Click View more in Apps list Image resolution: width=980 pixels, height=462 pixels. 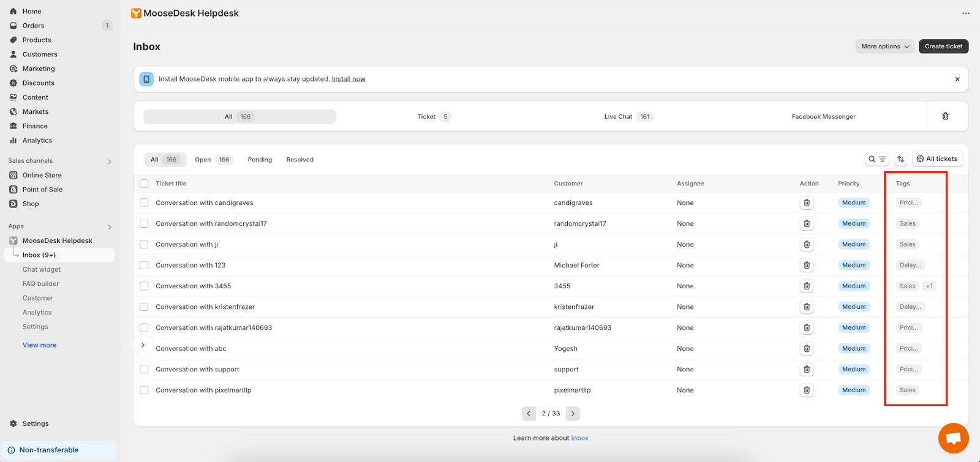click(x=39, y=345)
